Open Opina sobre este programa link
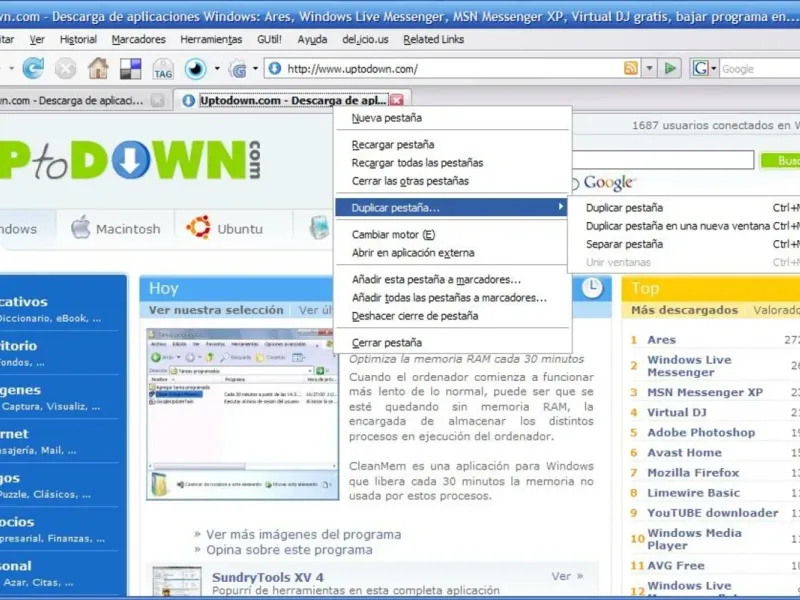The height and width of the screenshot is (600, 800). point(289,550)
